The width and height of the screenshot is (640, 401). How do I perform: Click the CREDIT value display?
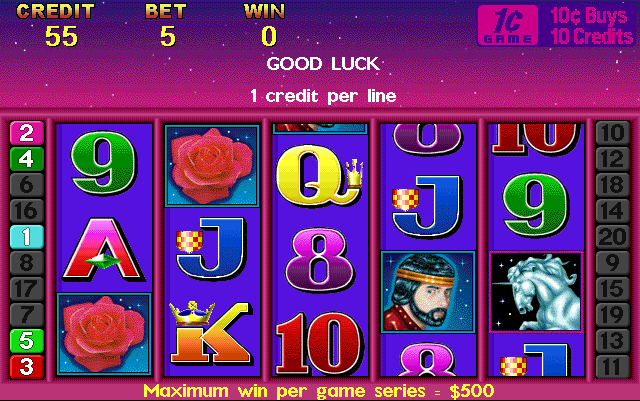(x=61, y=36)
